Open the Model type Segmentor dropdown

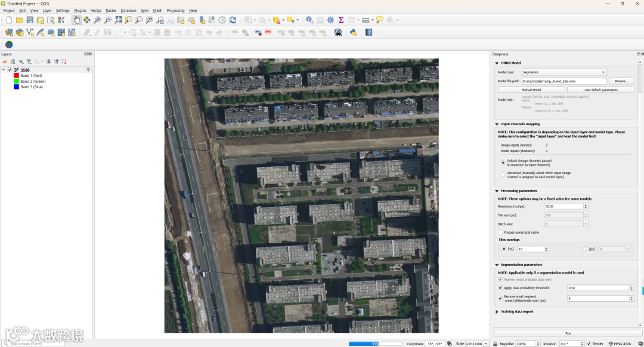(563, 72)
